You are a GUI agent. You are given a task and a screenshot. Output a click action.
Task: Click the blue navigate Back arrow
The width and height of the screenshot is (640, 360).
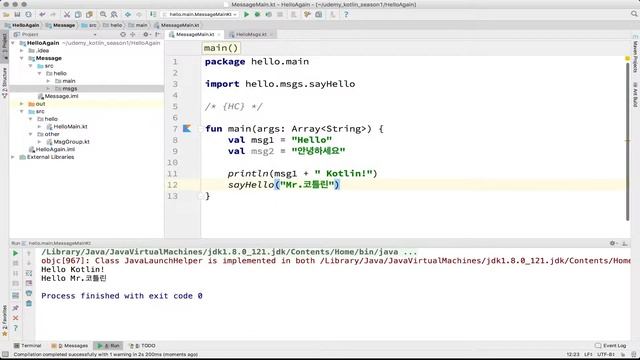pos(128,14)
